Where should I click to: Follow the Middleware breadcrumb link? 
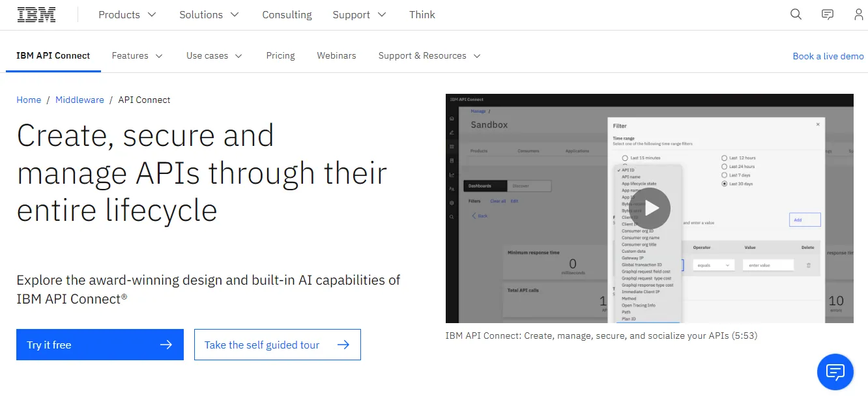pyautogui.click(x=80, y=100)
